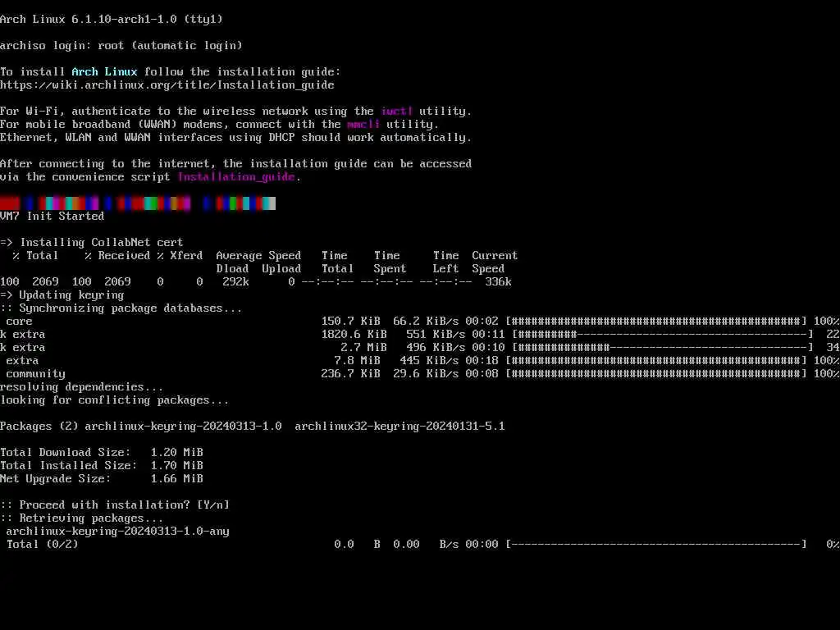This screenshot has width=840, height=630.
Task: Click the community database progress bar
Action: click(656, 373)
